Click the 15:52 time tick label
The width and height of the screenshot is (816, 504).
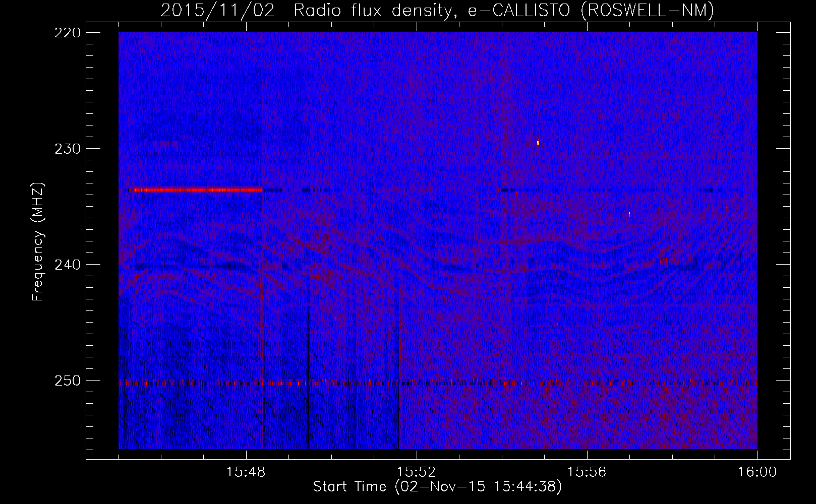point(416,472)
